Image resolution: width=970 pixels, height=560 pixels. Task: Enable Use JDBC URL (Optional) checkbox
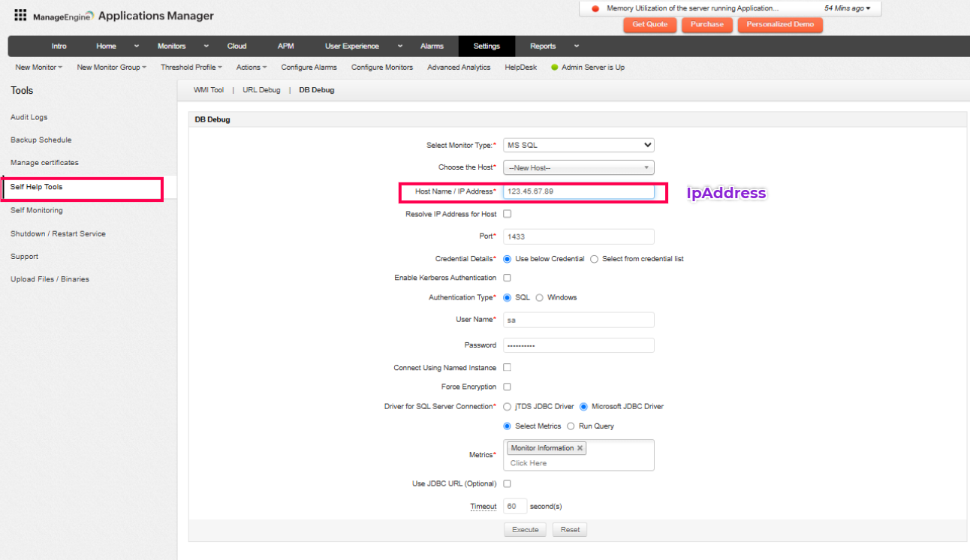507,483
